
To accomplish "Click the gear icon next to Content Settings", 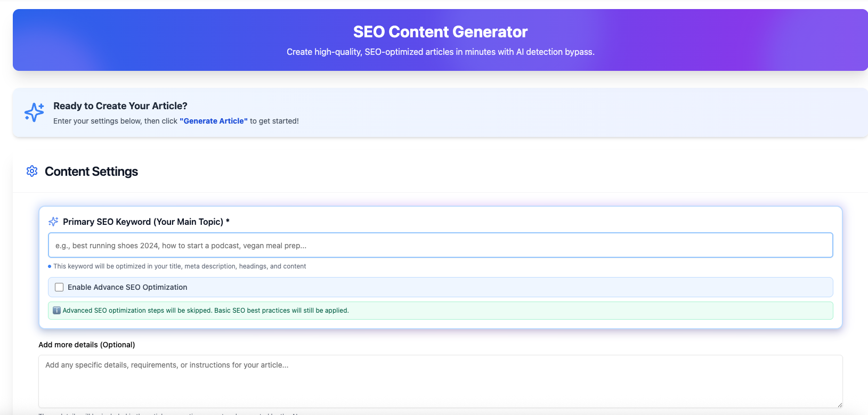I will point(32,171).
